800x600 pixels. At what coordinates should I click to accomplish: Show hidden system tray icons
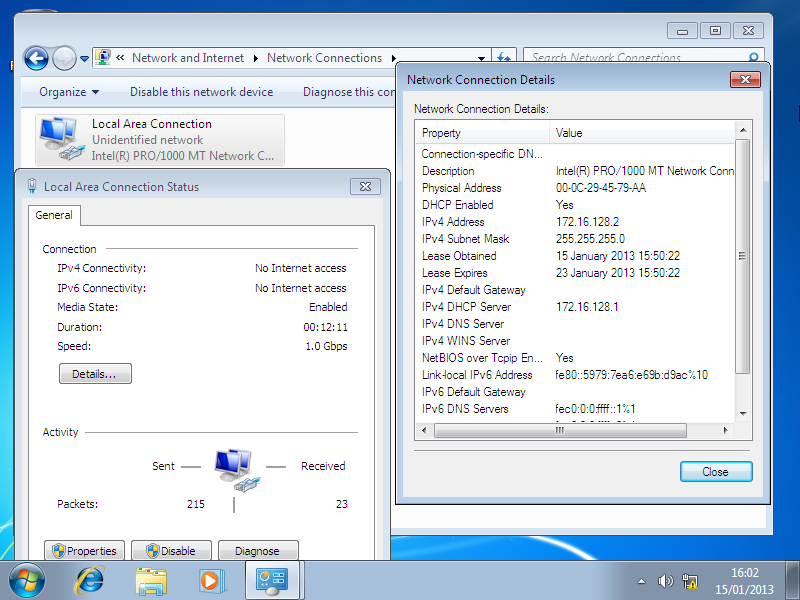tap(641, 581)
